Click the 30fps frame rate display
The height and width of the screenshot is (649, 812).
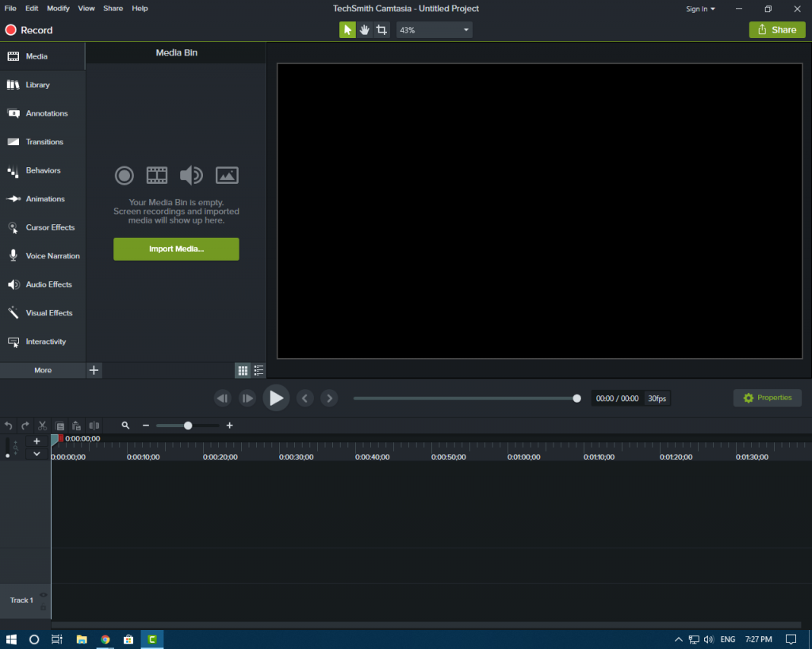(x=657, y=399)
